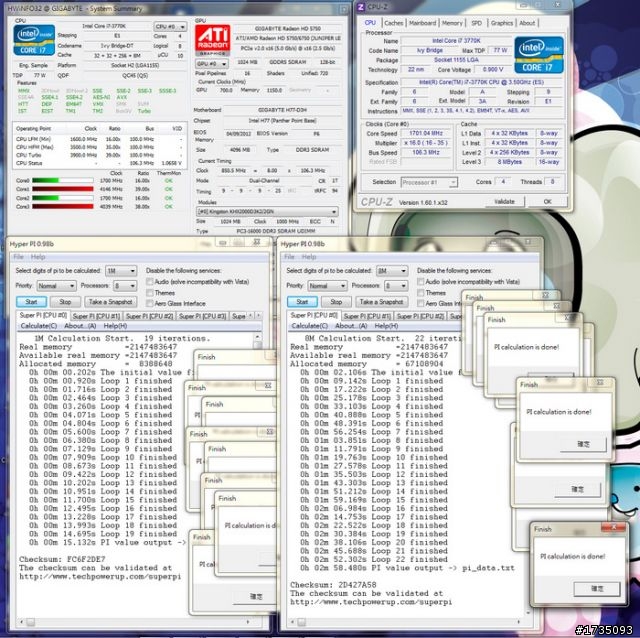Switch to the SPD tab in CPU-Z
The width and height of the screenshot is (640, 638).
pyautogui.click(x=477, y=23)
